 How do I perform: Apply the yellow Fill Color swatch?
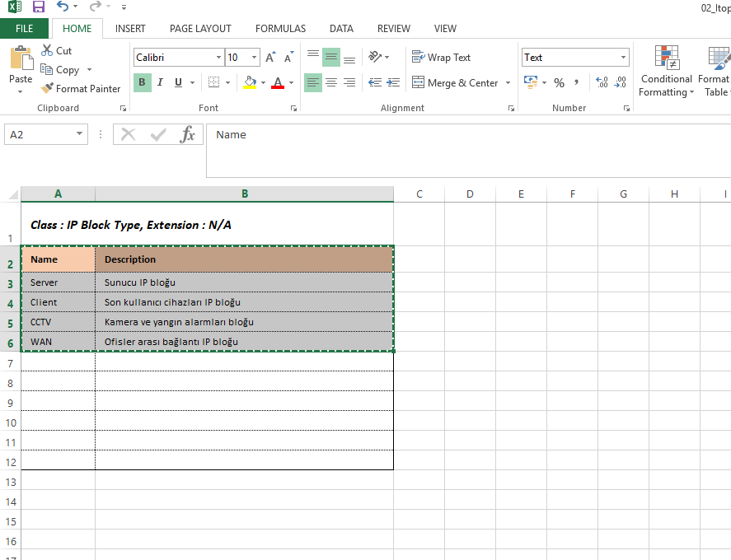point(251,82)
